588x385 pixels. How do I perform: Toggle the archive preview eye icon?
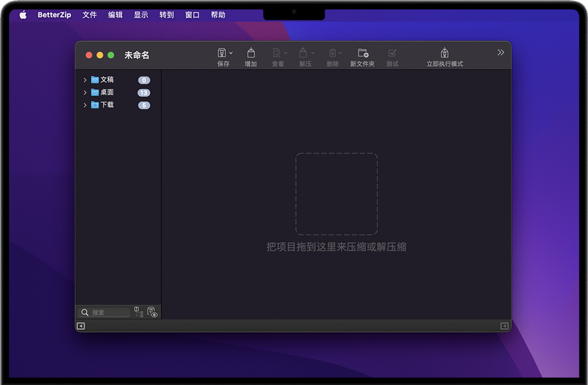point(152,312)
